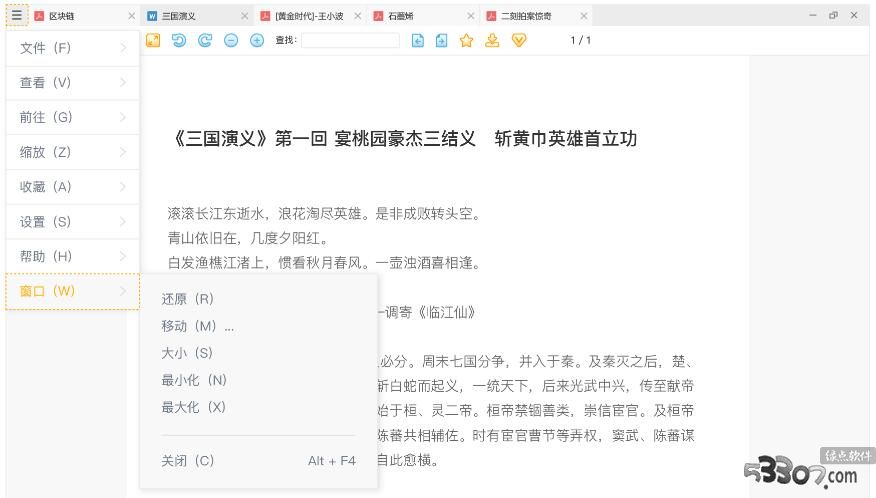The image size is (876, 498).
Task: Open the 设置 (S) menu
Action: [x=73, y=221]
